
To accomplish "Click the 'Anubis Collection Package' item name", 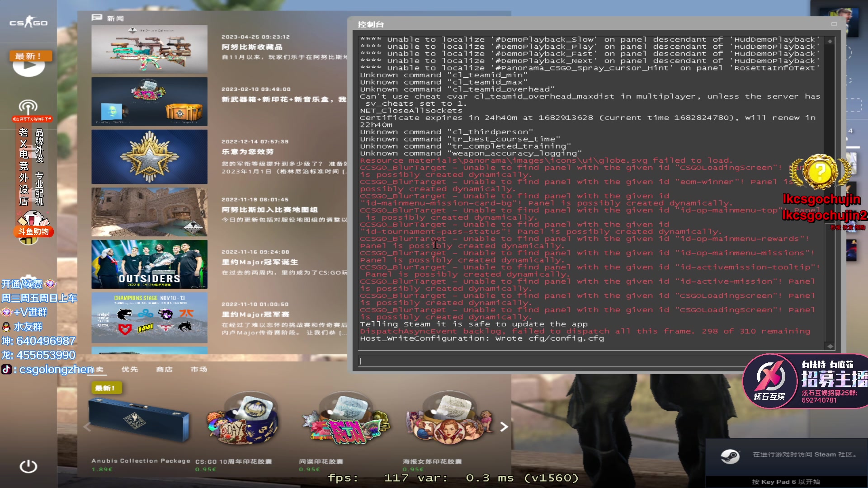I will click(x=141, y=461).
